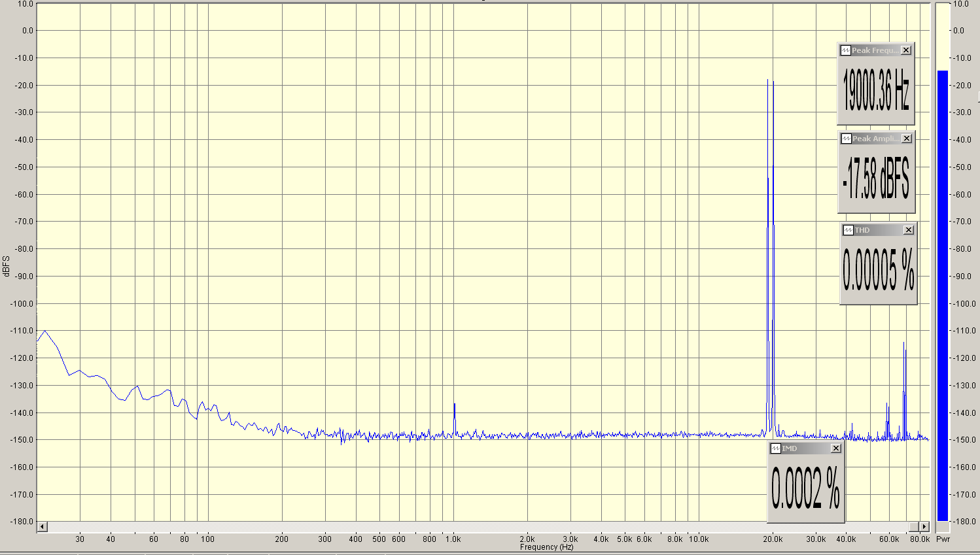Viewport: 980px width, 555px height.
Task: Click the '5.0k' frequency axis label
Action: [625, 539]
